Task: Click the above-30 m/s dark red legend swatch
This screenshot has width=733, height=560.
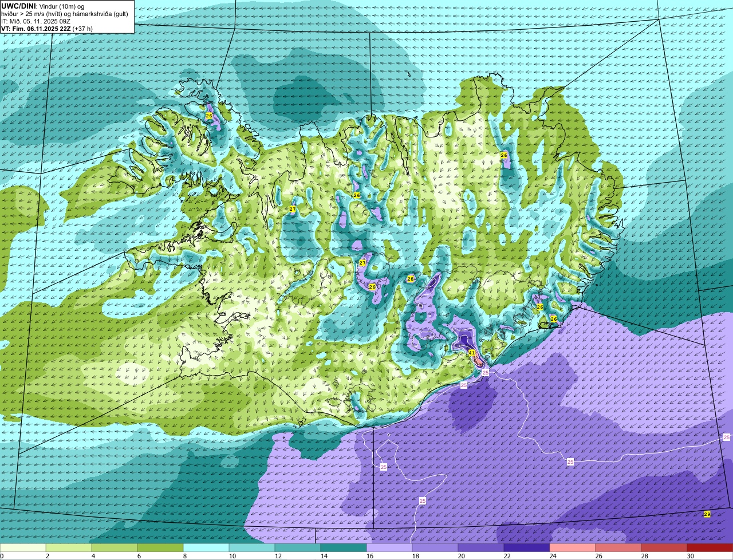Action: [x=710, y=547]
